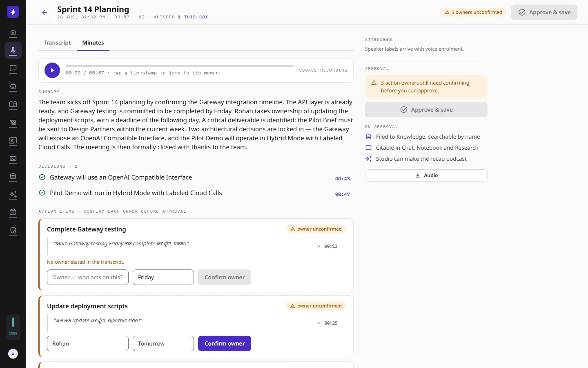Click the back arrow beside Sprint 14 Planning
The image size is (588, 368).
[x=45, y=12]
